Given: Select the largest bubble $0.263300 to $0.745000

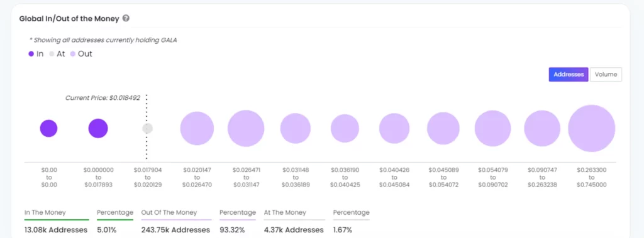Looking at the screenshot, I should (592, 129).
